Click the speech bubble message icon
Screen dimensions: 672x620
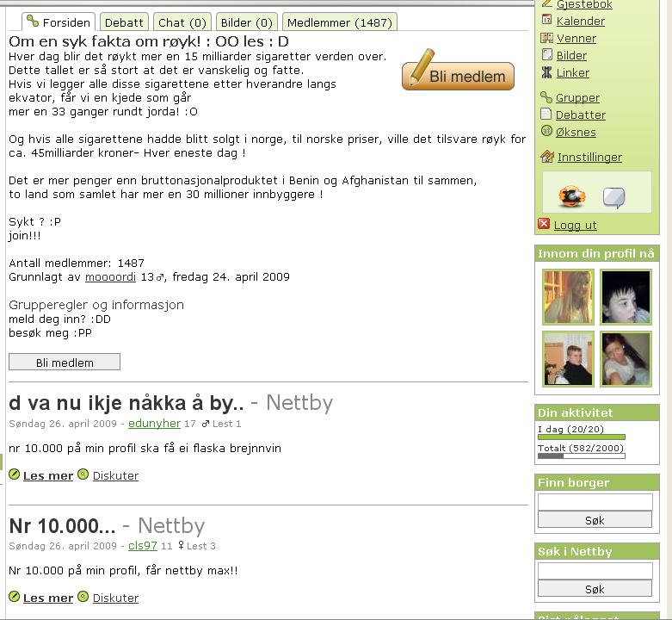[614, 198]
